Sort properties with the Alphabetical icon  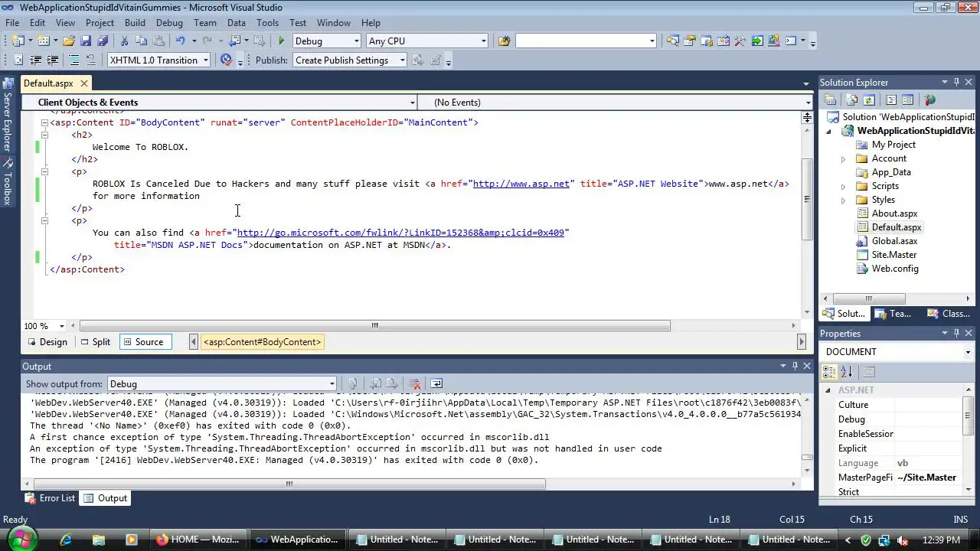[846, 372]
